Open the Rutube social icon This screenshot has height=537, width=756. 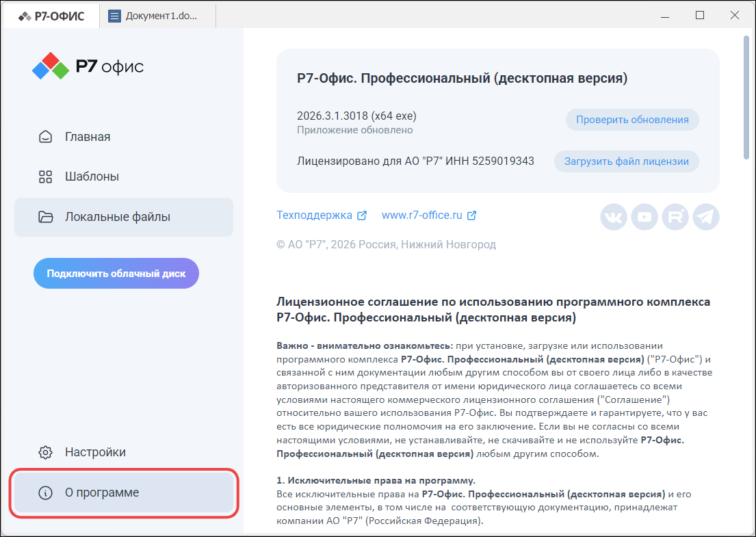(675, 217)
